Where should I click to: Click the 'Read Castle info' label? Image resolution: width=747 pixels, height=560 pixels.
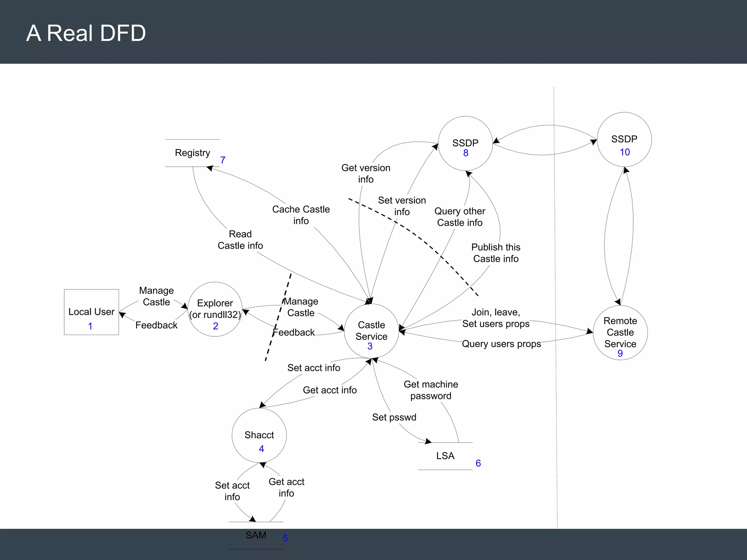pos(240,240)
